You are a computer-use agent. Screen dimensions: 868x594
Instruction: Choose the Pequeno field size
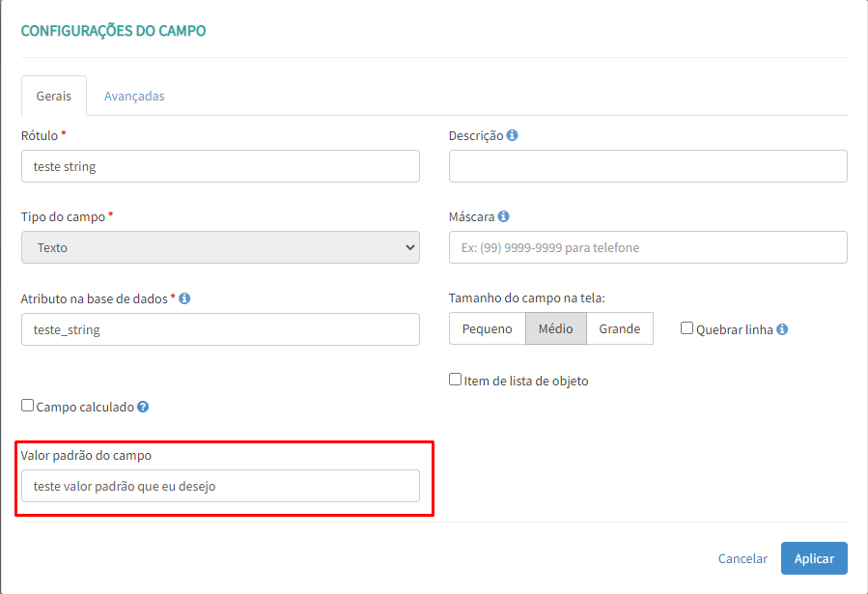[488, 328]
